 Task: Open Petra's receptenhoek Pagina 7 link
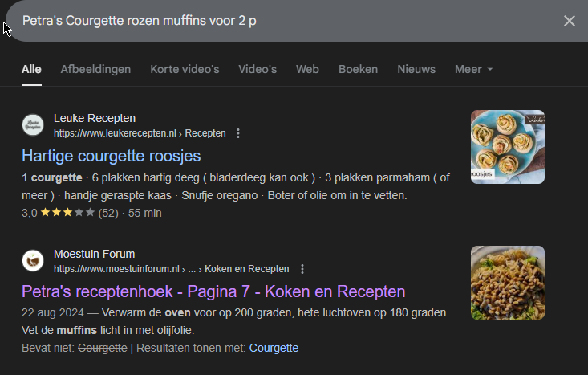pyautogui.click(x=213, y=291)
